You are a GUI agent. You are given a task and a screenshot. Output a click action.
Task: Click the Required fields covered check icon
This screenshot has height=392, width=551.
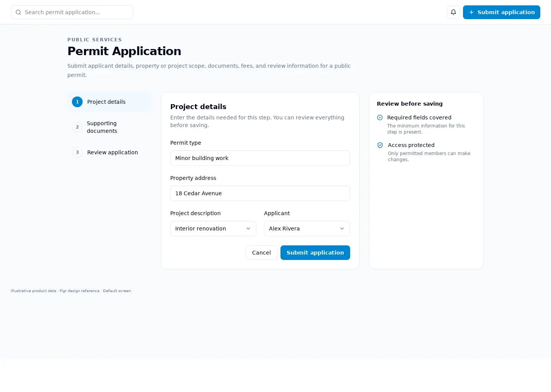pyautogui.click(x=380, y=118)
